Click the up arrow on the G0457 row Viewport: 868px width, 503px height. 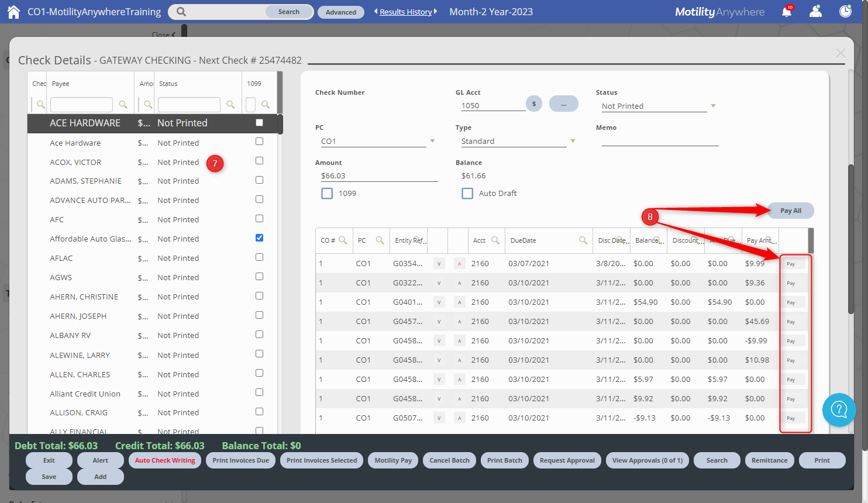pos(460,322)
